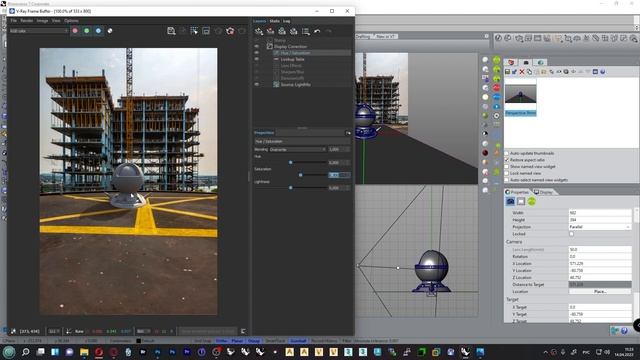Toggle visibility of Lookup Table layer
The width and height of the screenshot is (640, 360).
click(x=257, y=59)
